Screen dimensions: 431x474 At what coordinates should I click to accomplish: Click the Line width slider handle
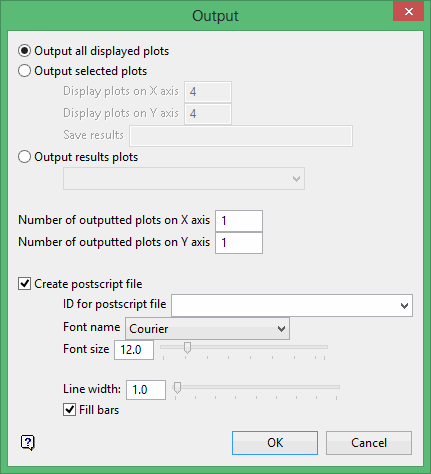177,388
